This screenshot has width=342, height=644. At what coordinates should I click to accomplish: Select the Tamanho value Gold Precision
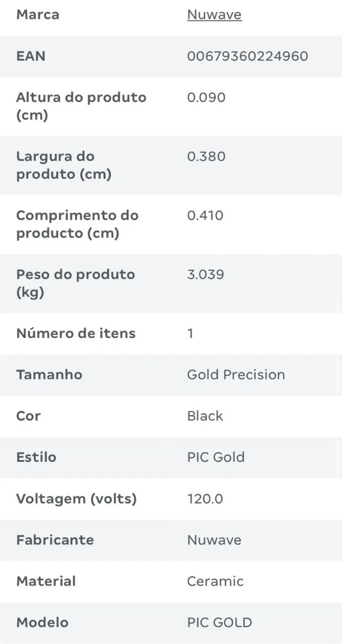coord(236,374)
